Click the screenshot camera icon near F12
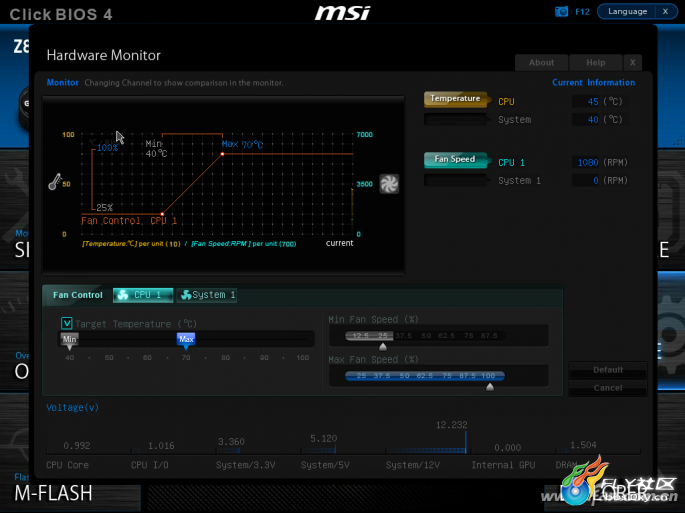Viewport: 685px width, 513px height. (x=561, y=11)
